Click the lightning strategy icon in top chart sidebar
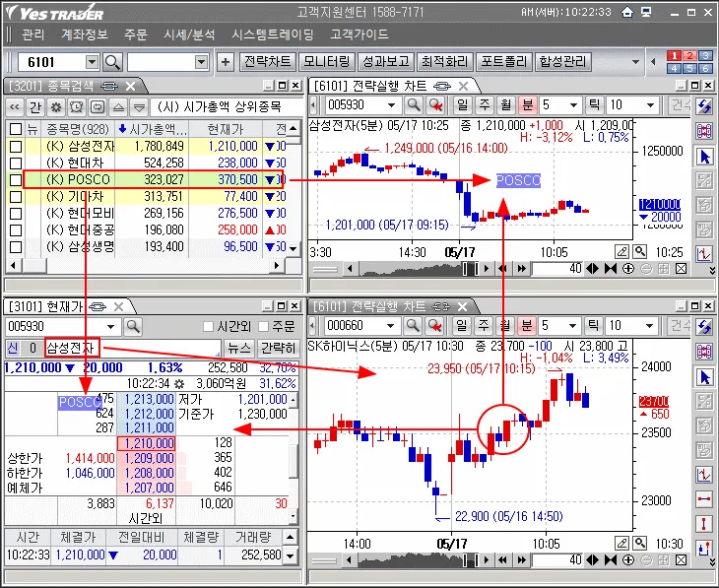719x588 pixels. [704, 106]
